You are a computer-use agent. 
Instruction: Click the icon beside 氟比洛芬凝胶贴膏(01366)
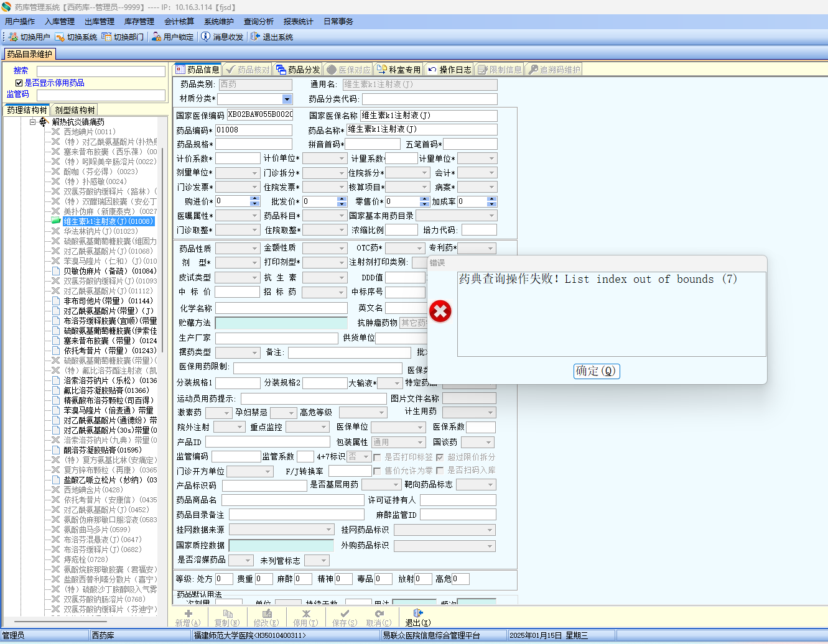click(x=56, y=390)
